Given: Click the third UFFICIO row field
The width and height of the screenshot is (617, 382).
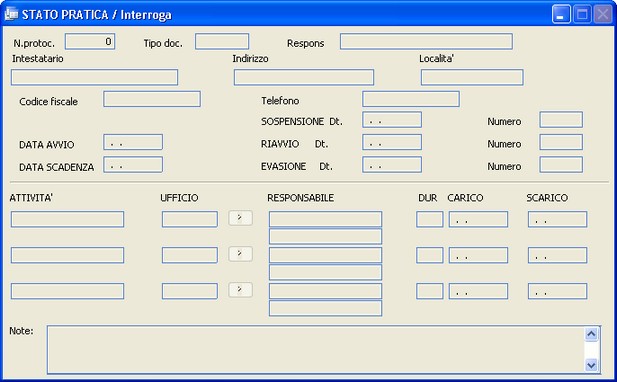Looking at the screenshot, I should [190, 291].
